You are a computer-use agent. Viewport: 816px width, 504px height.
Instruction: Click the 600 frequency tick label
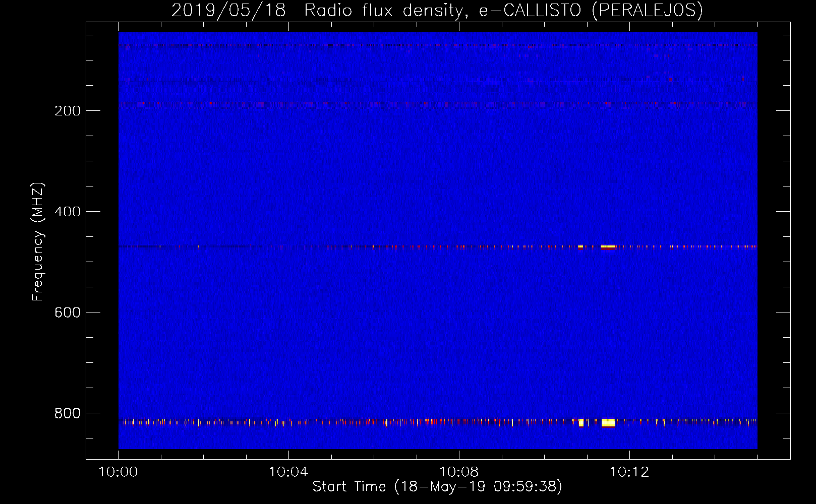pos(68,312)
